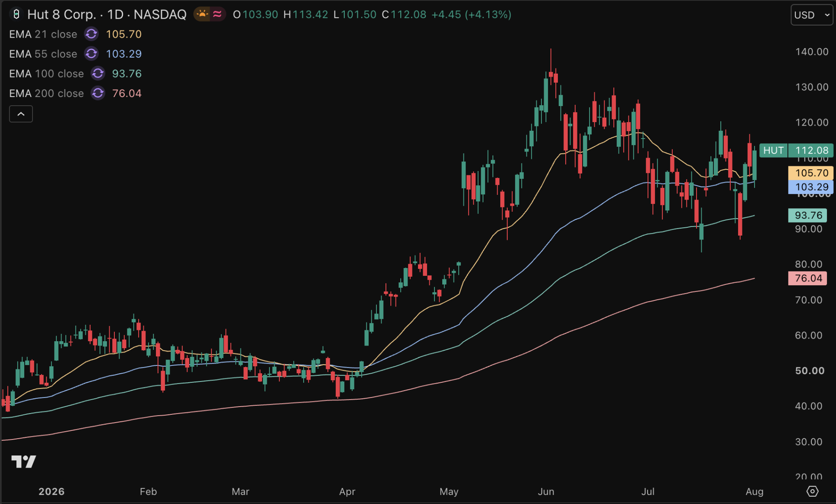Click the open price value O 103.90
The height and width of the screenshot is (504, 836).
pos(256,14)
